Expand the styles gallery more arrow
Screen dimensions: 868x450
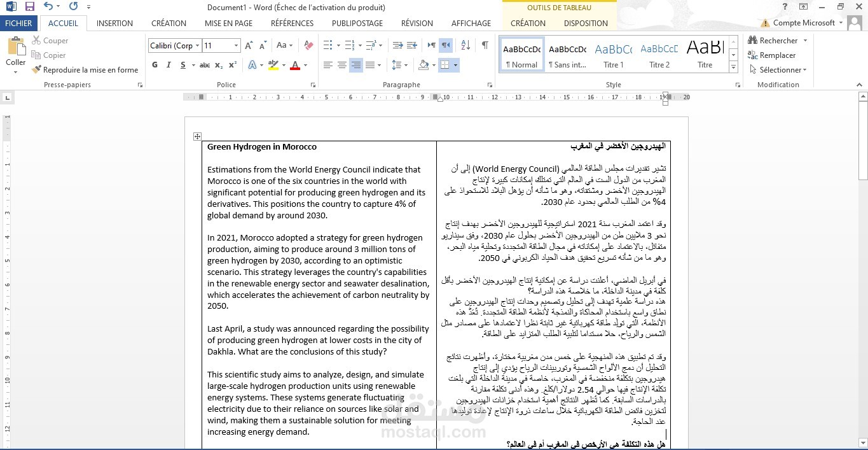[x=733, y=67]
